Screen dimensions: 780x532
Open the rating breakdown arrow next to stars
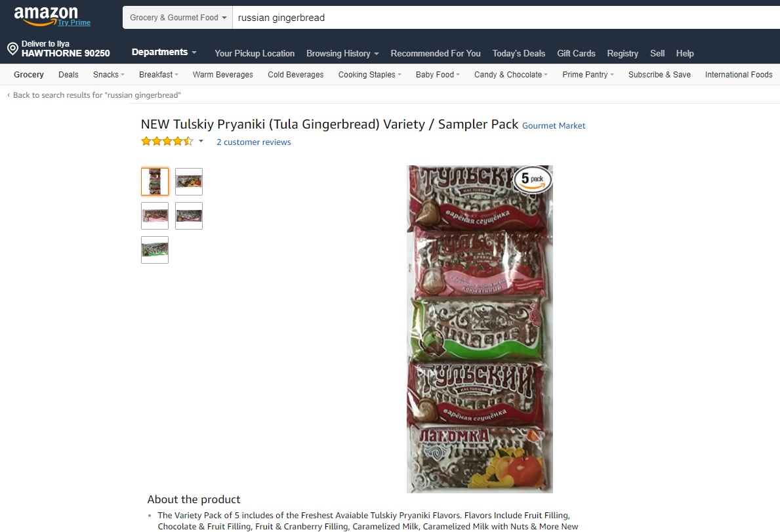[x=201, y=141]
